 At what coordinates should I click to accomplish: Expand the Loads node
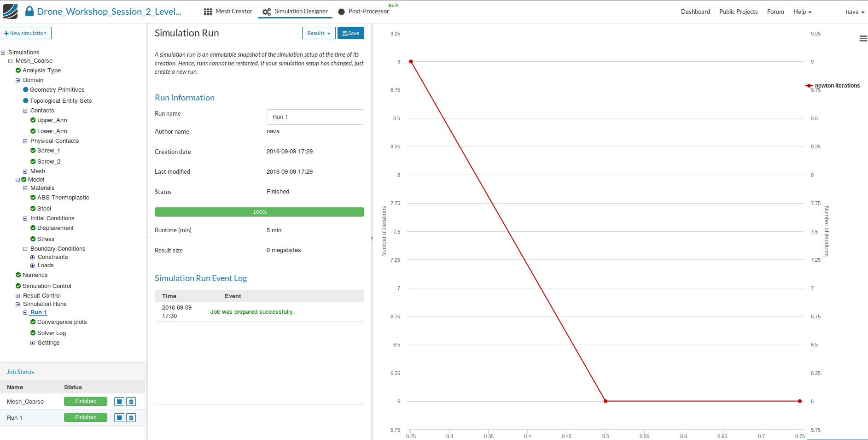click(x=33, y=266)
